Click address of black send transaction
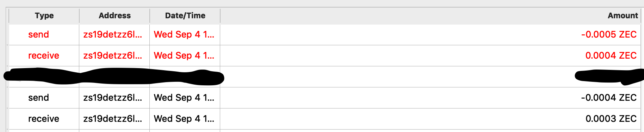The height and width of the screenshot is (132, 644). point(113,98)
